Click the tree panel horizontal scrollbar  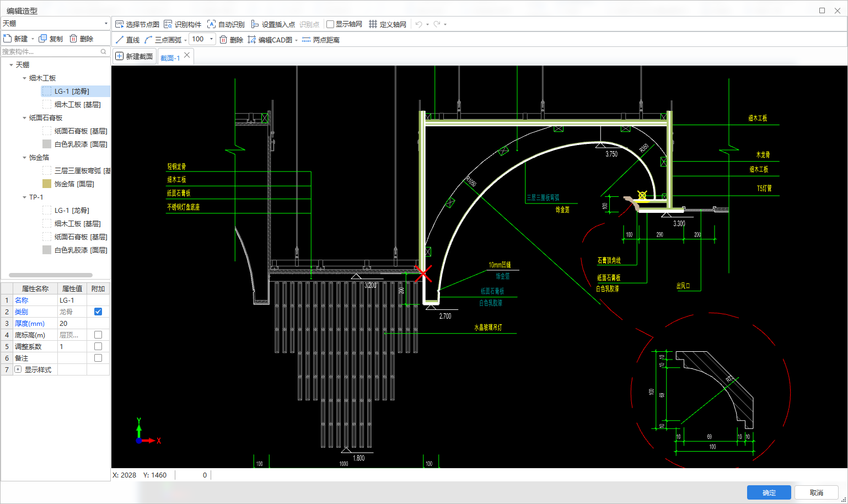coord(51,275)
